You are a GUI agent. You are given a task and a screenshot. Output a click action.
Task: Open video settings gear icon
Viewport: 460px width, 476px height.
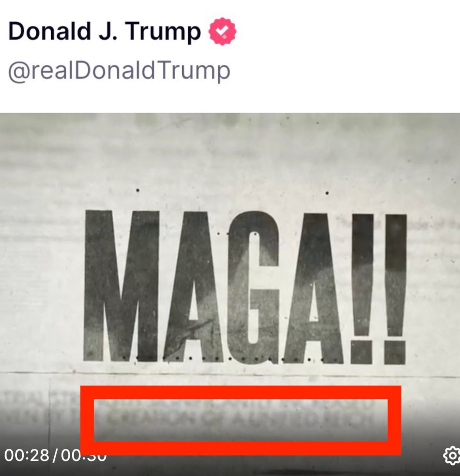tap(452, 456)
